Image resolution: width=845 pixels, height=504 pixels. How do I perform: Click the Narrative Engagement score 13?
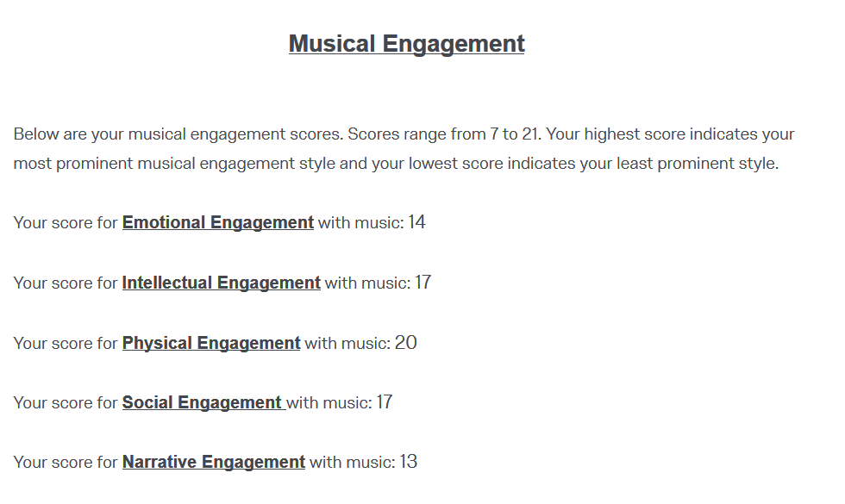point(409,462)
